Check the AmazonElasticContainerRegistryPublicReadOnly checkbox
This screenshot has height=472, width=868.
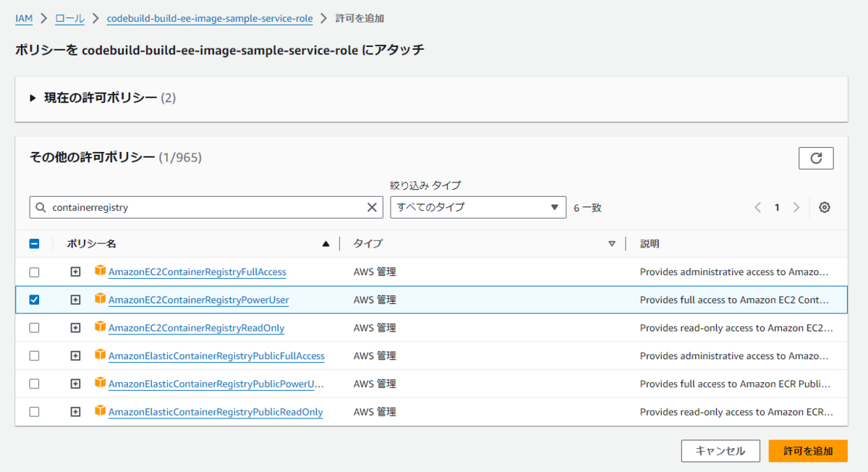tap(34, 412)
